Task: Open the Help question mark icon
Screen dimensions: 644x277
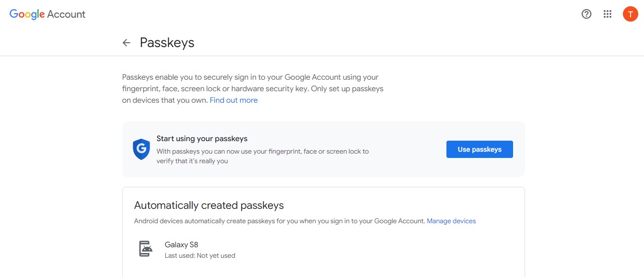Action: pyautogui.click(x=586, y=14)
